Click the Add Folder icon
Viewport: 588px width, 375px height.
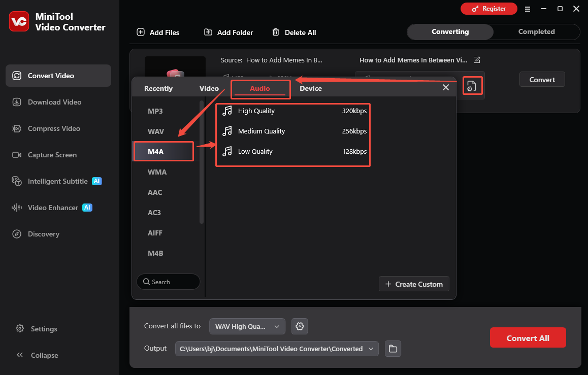click(208, 32)
